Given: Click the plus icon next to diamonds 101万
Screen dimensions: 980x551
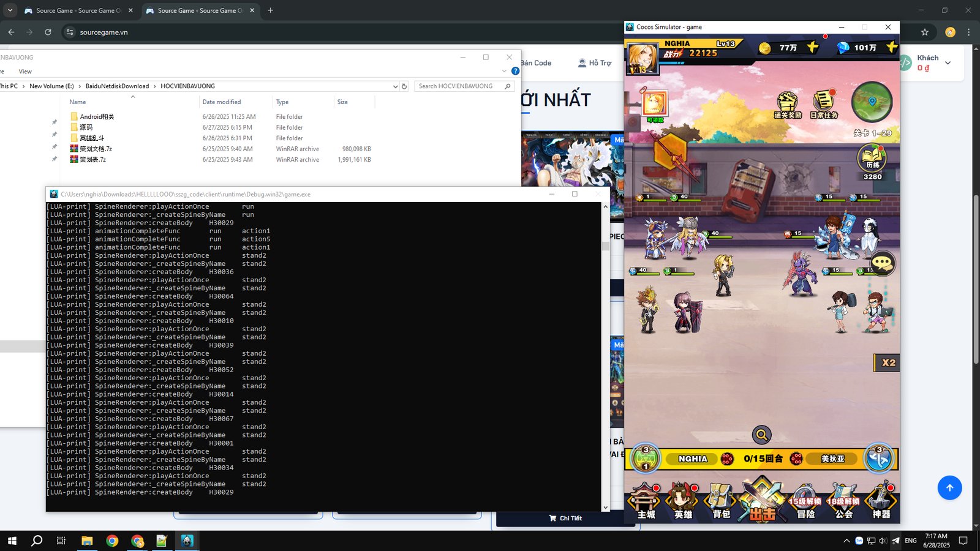Looking at the screenshot, I should tap(891, 47).
